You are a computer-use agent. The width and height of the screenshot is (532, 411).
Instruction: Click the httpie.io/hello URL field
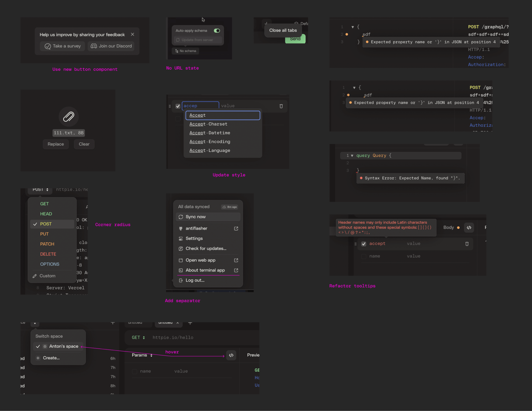(173, 337)
